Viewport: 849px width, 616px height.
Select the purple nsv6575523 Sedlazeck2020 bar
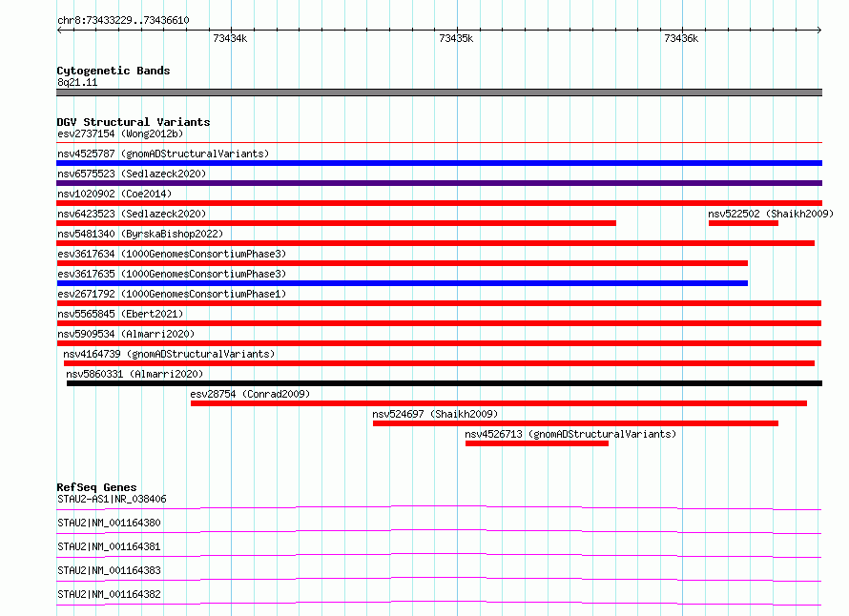pos(439,183)
